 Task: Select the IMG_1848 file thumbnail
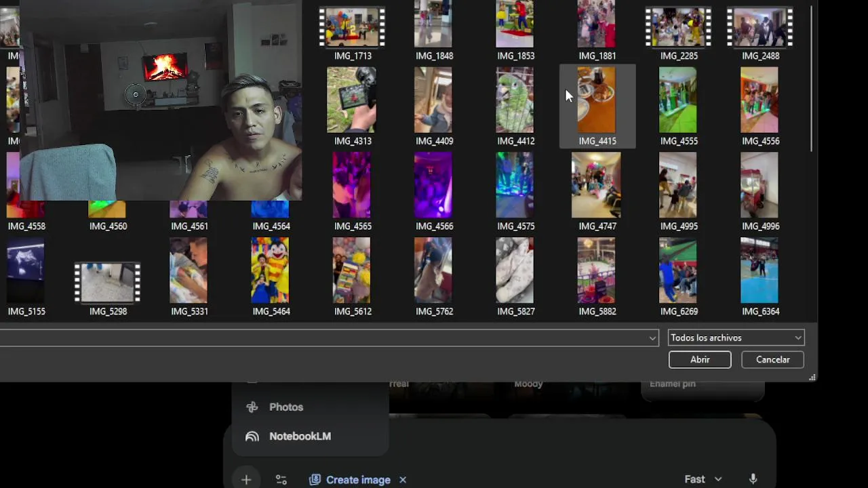pyautogui.click(x=433, y=24)
